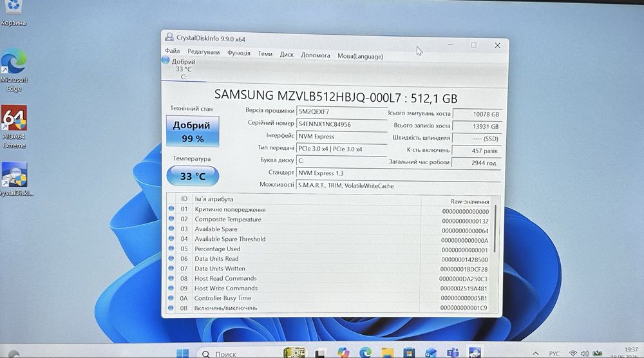Click the Ім'я атрибута column header
This screenshot has height=358, width=644.
tap(306, 200)
